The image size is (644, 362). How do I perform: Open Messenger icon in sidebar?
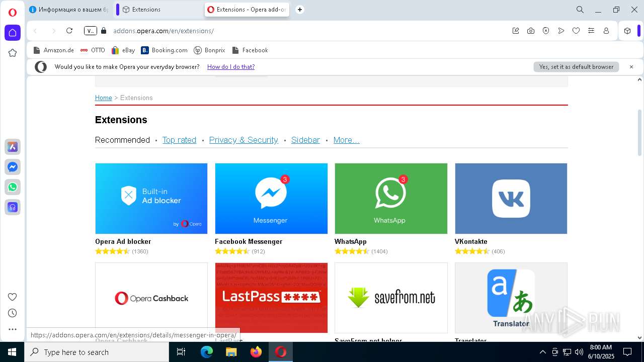(x=13, y=167)
